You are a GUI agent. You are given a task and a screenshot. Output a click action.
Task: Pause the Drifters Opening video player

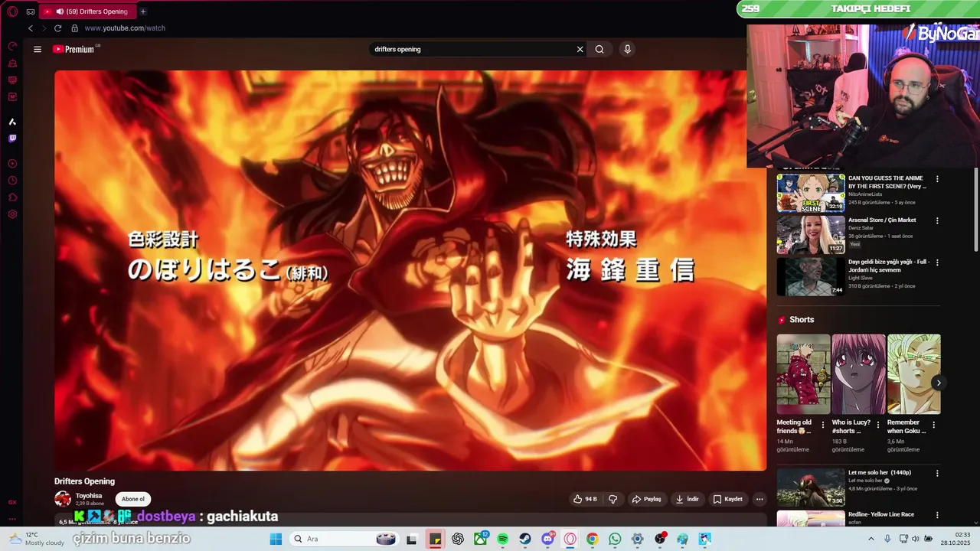pyautogui.click(x=410, y=270)
